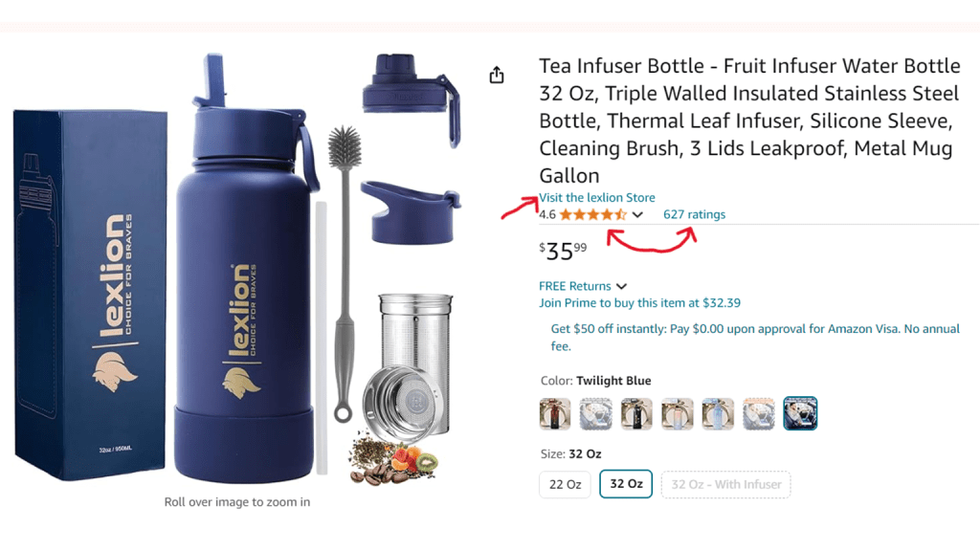The width and height of the screenshot is (980, 551).
Task: Select the 32 Oz size option
Action: [625, 484]
